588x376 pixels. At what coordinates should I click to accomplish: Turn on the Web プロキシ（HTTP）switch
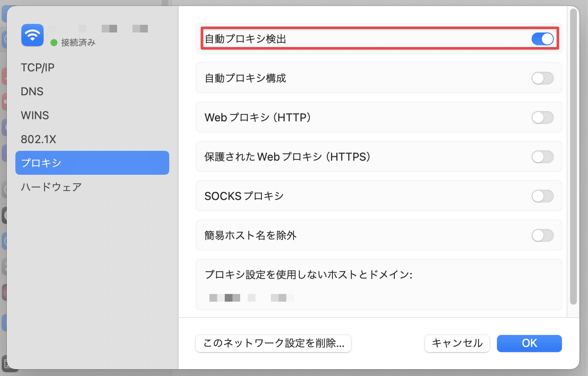(x=542, y=117)
